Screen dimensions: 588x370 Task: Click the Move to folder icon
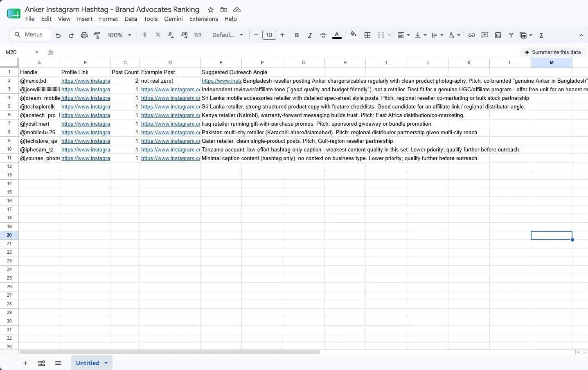click(224, 10)
